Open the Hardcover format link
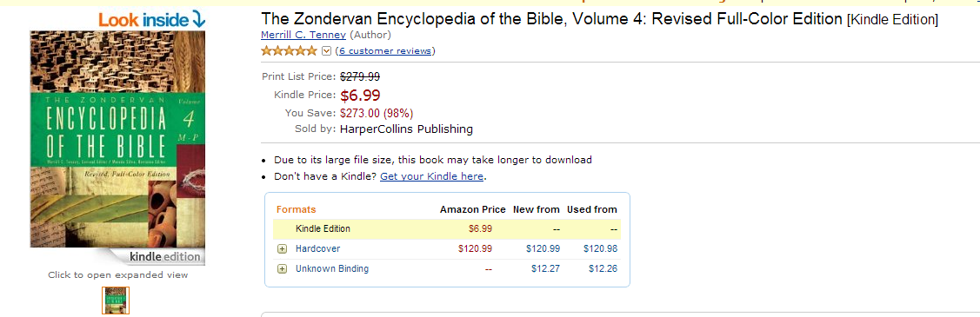The image size is (980, 317). (317, 249)
